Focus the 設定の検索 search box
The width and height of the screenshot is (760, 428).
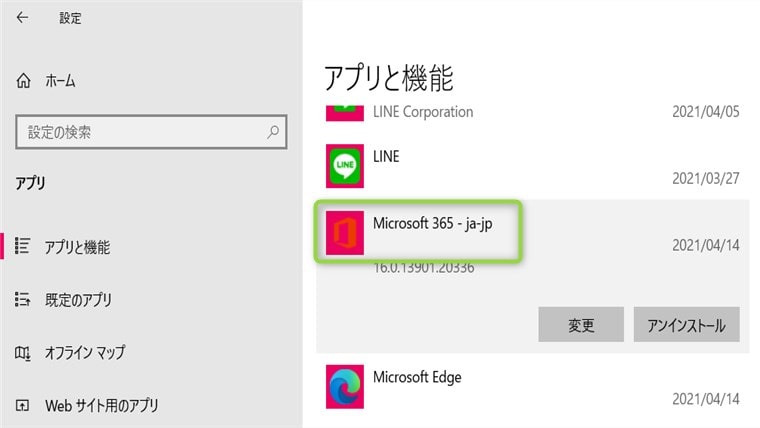[151, 132]
